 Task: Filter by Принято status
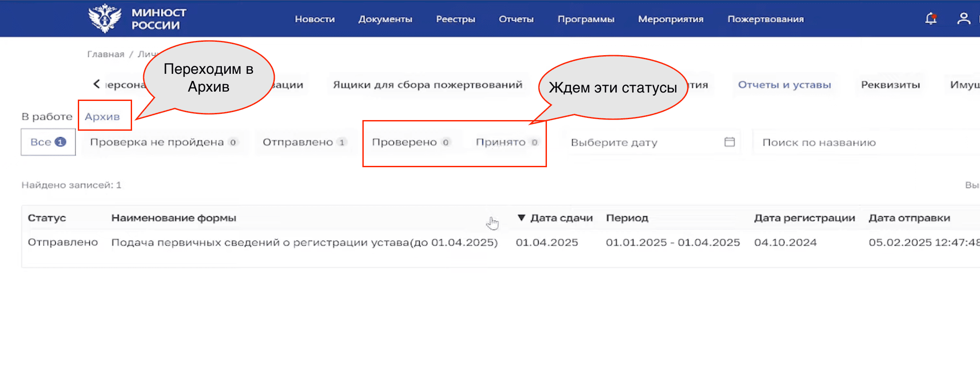507,142
